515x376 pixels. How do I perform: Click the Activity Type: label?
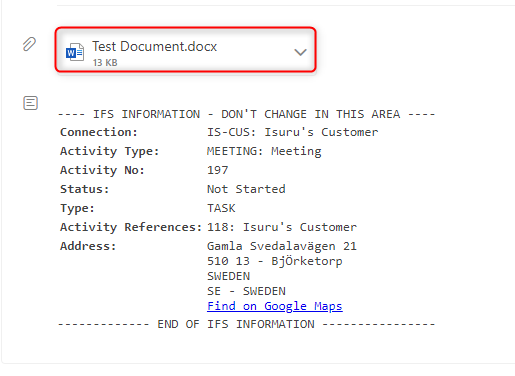[109, 151]
